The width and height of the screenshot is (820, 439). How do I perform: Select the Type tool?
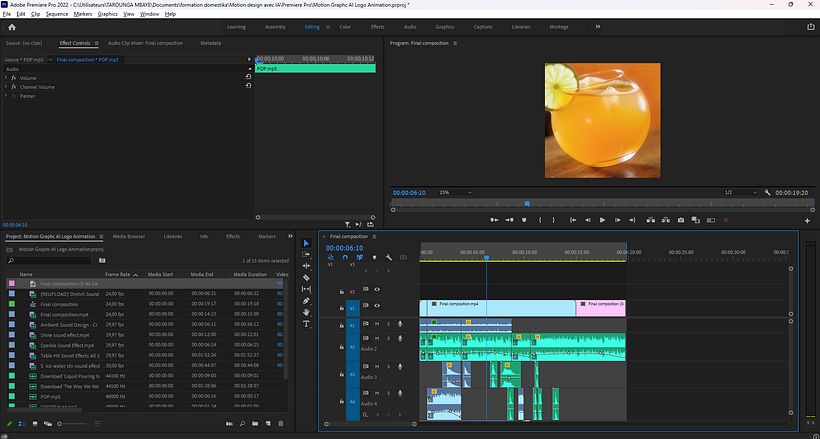pos(306,325)
